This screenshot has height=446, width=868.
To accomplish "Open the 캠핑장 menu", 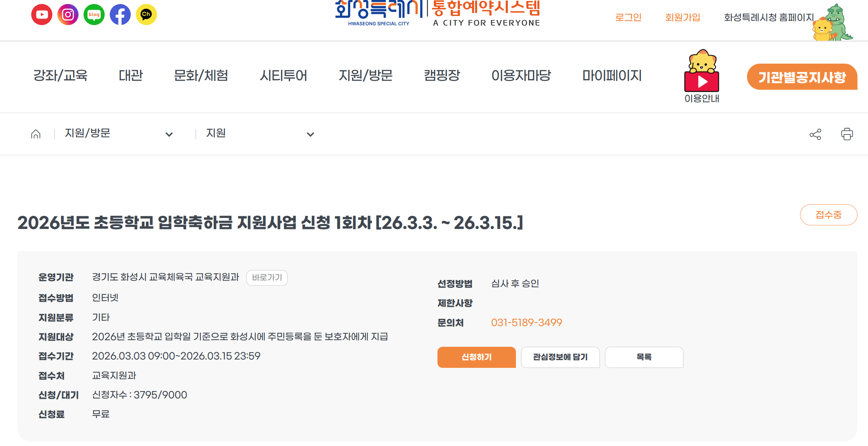I will point(442,76).
